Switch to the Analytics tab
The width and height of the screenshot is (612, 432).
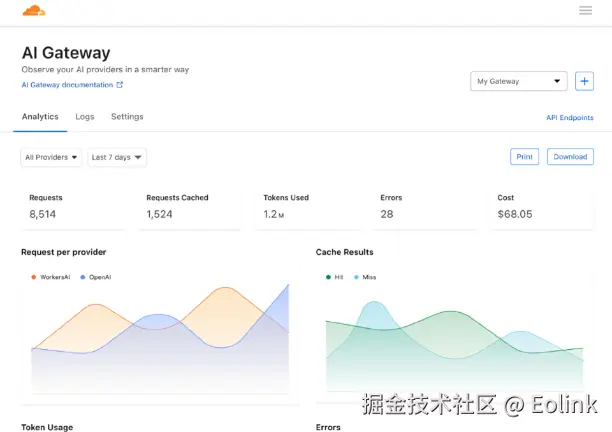[x=40, y=117]
